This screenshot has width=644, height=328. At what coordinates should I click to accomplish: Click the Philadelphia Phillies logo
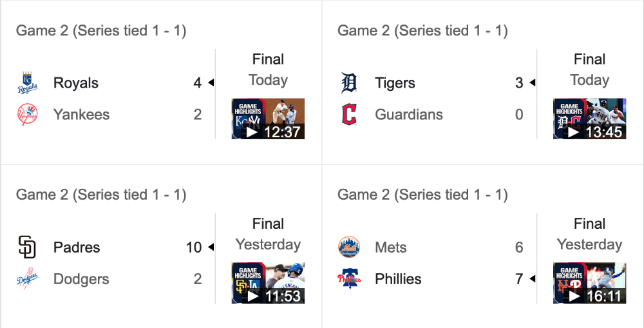pyautogui.click(x=349, y=278)
